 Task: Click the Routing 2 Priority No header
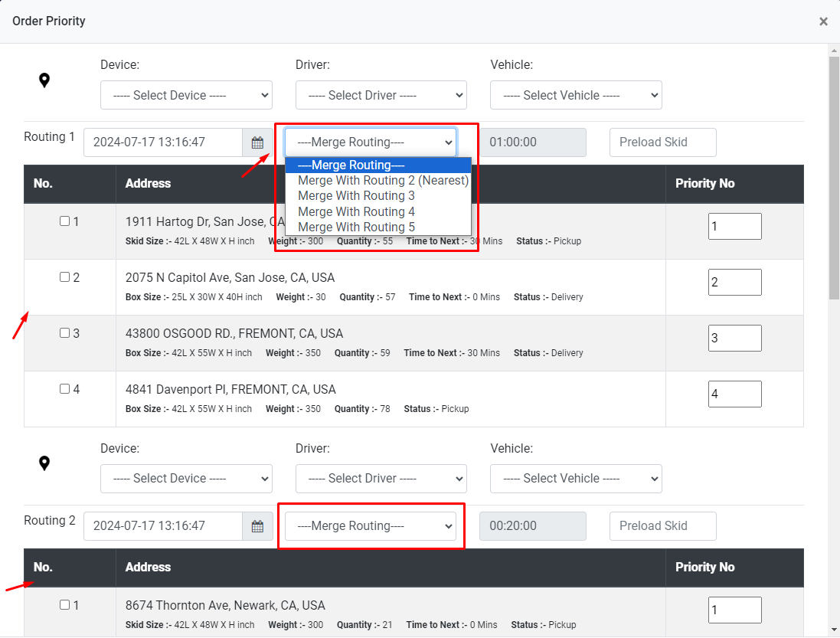tap(704, 567)
